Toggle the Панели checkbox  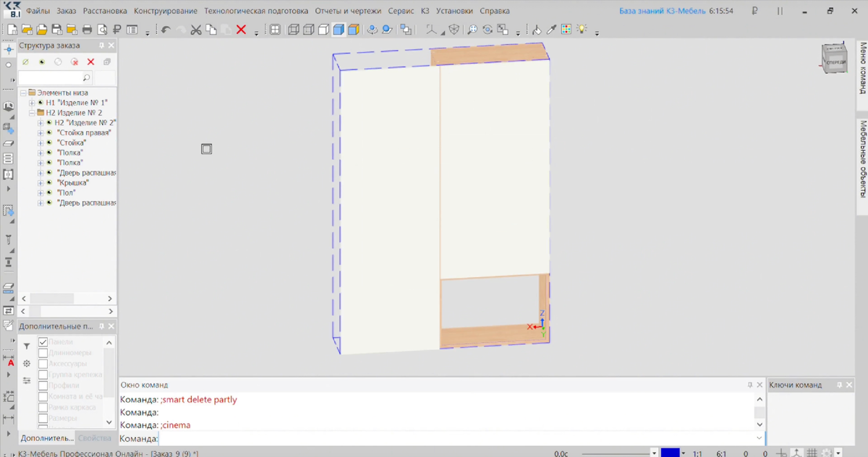point(43,342)
